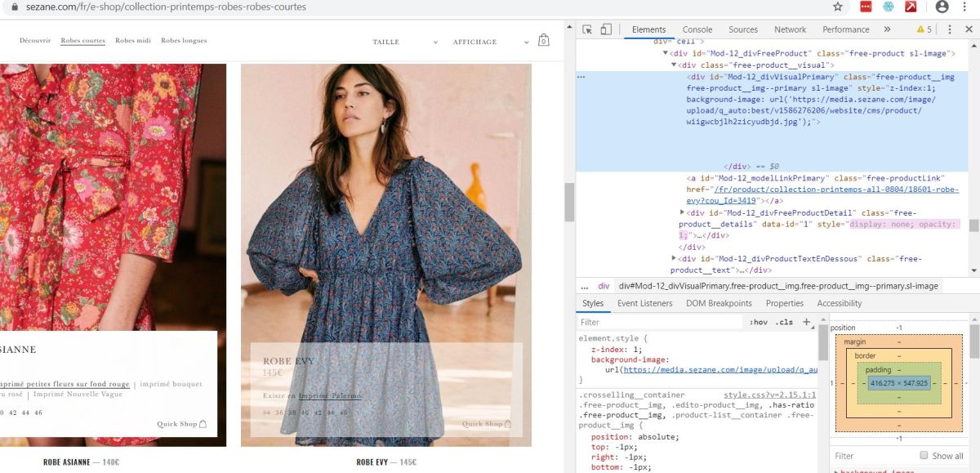Toggle the .cls class editor button

(784, 322)
